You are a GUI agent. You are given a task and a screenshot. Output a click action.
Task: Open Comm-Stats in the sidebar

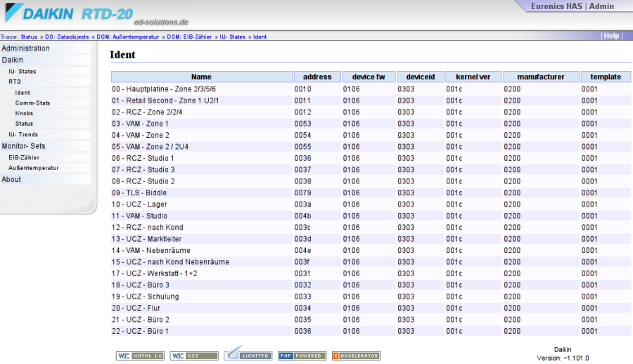pyautogui.click(x=51, y=103)
